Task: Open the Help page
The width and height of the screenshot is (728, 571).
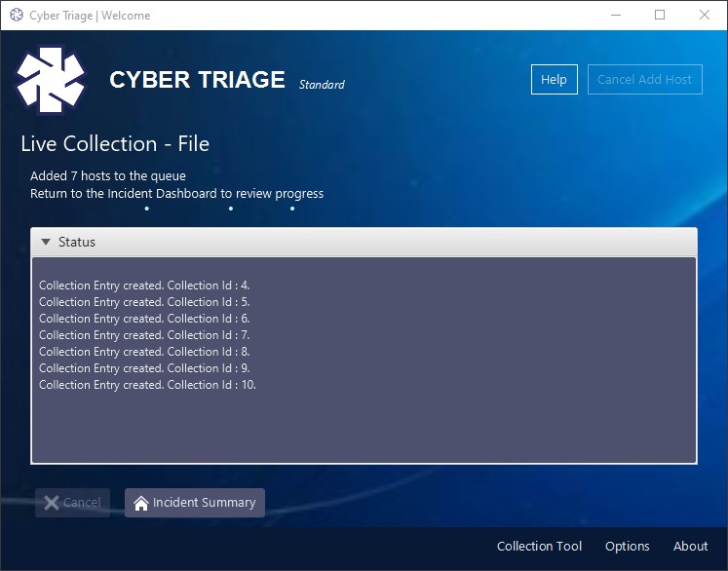Action: pyautogui.click(x=554, y=79)
